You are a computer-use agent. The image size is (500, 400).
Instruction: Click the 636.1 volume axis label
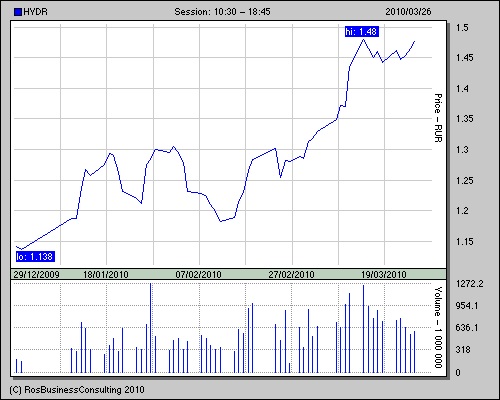467,328
